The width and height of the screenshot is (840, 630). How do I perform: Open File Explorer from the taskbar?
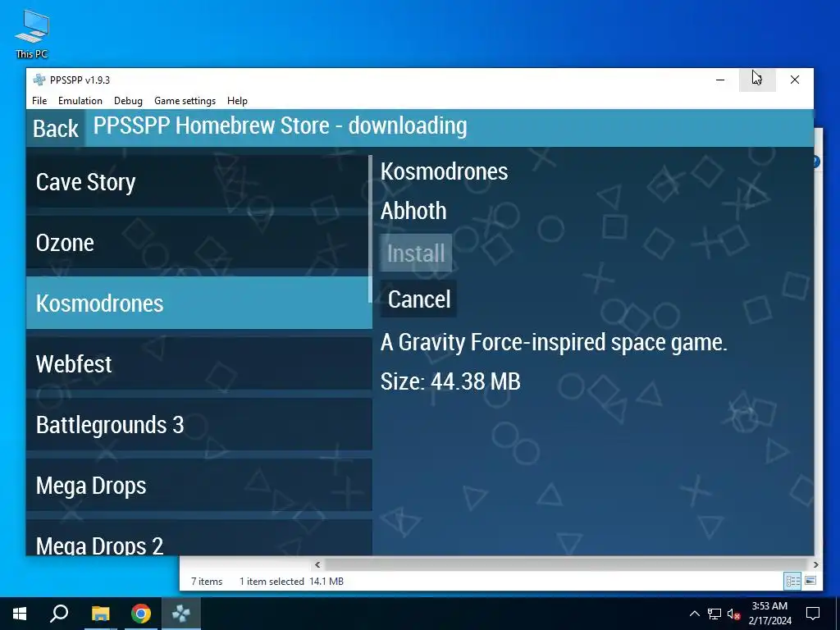click(x=100, y=614)
